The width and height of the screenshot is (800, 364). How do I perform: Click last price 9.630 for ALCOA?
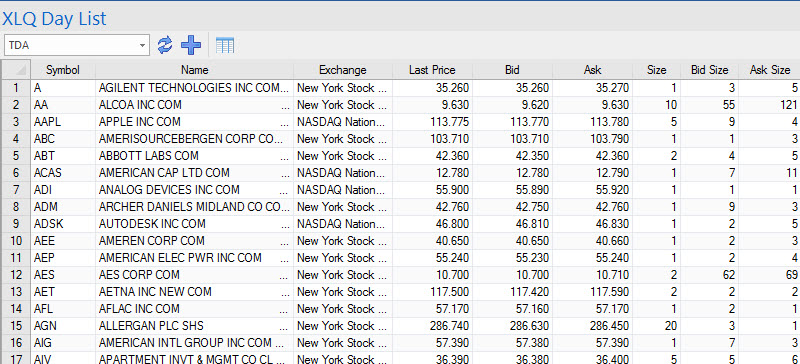432,105
